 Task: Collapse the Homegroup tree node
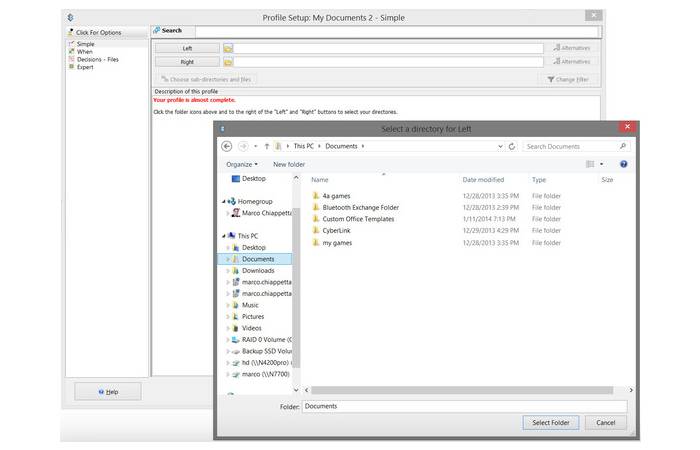click(224, 201)
